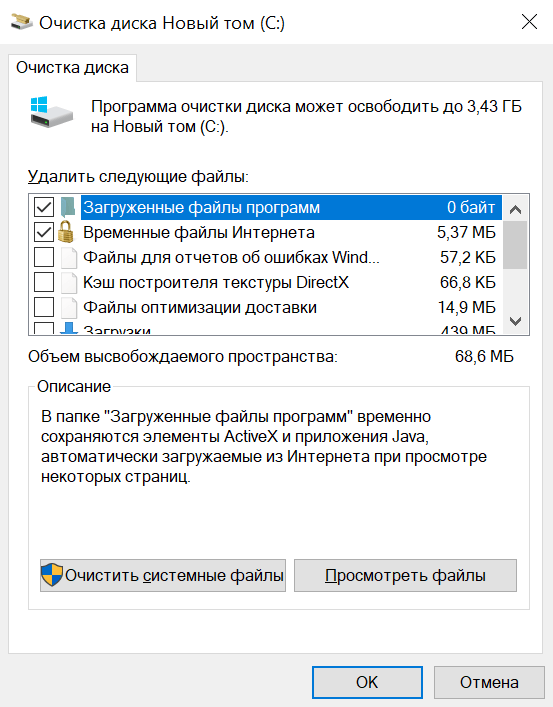Click page icon next to Кэш построителя текстуры DirectX
Screen dimensions: 553x707
point(69,282)
